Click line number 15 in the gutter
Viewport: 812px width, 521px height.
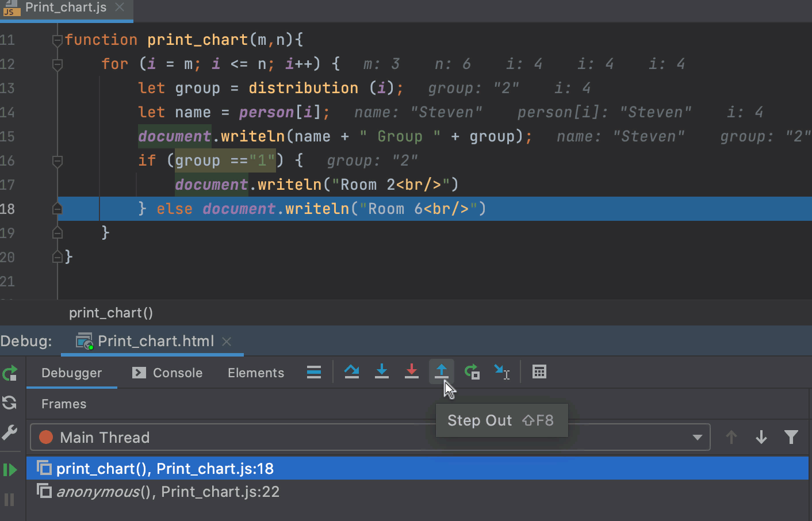(x=8, y=137)
